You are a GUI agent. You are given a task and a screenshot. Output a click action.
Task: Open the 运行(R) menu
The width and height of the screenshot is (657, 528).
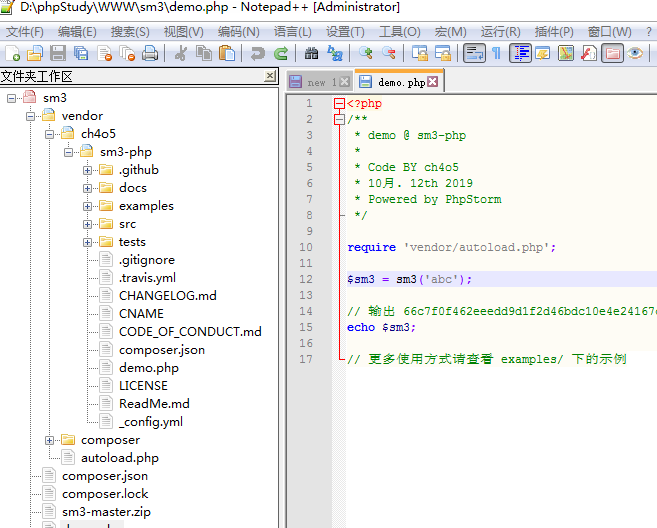coord(500,32)
